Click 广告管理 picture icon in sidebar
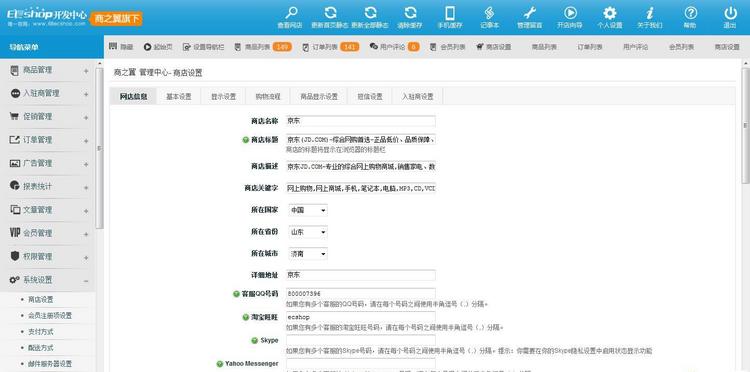 pos(15,163)
